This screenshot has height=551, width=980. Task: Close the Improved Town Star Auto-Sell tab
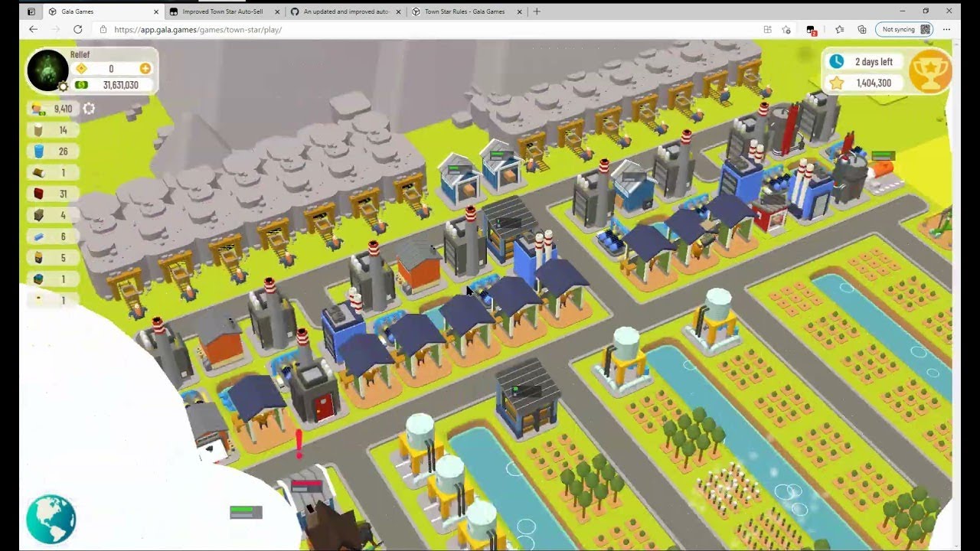tap(277, 11)
